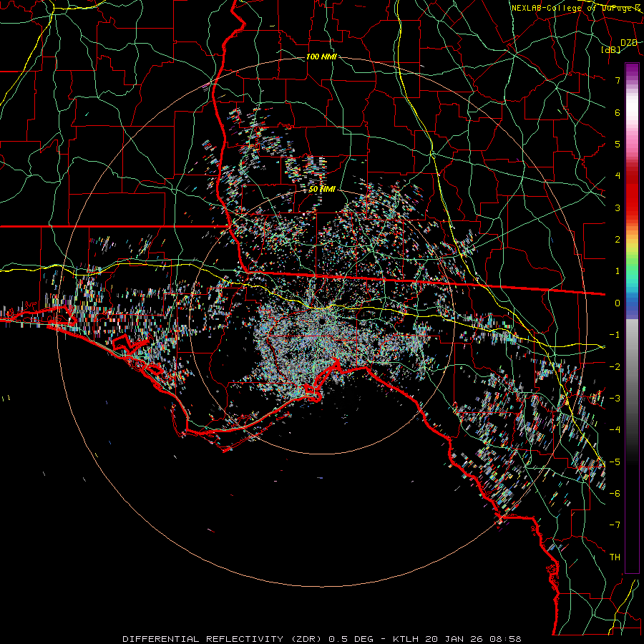Screen dimensions: 644x644
Task: Click the 0 dB tick label on colorbar
Action: click(x=618, y=303)
